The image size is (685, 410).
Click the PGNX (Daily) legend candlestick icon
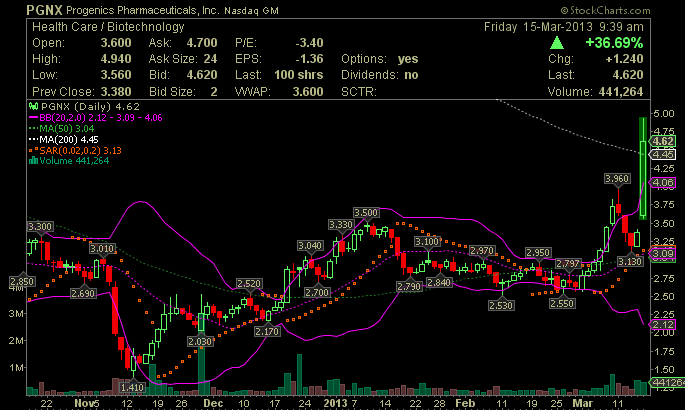tap(35, 106)
